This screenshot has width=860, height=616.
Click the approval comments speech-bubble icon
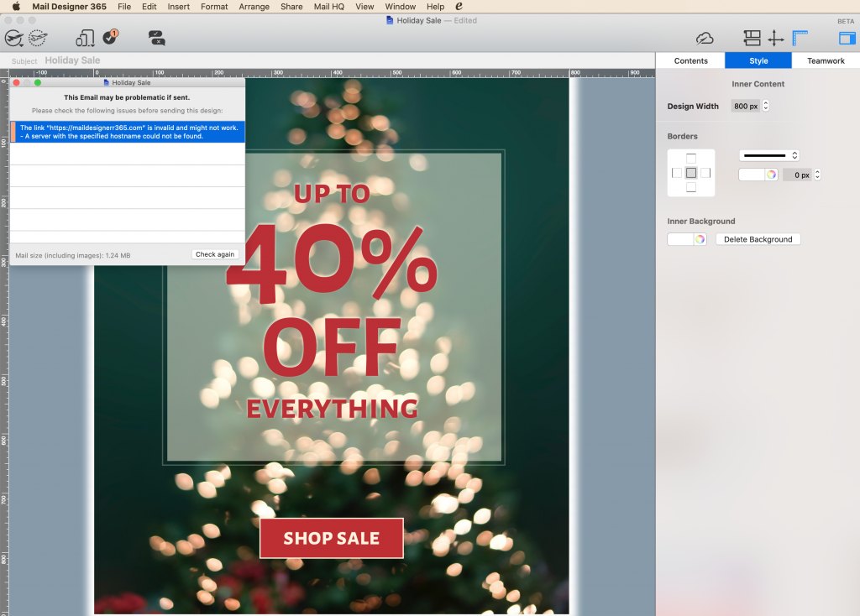157,38
